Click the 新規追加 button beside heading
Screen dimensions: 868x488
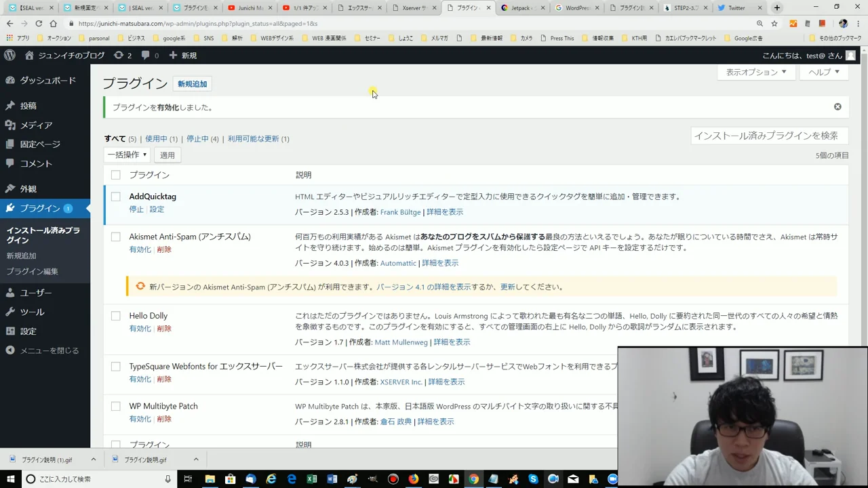point(192,84)
